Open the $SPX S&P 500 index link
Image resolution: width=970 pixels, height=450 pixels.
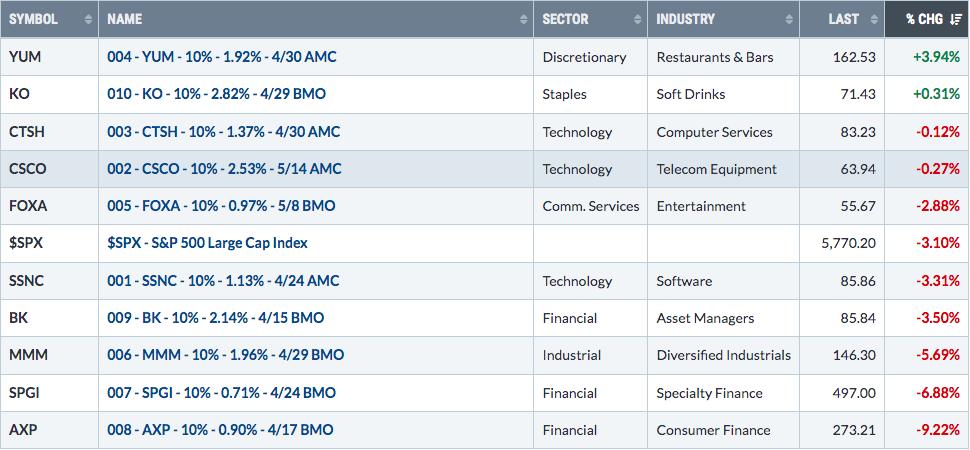pos(207,243)
